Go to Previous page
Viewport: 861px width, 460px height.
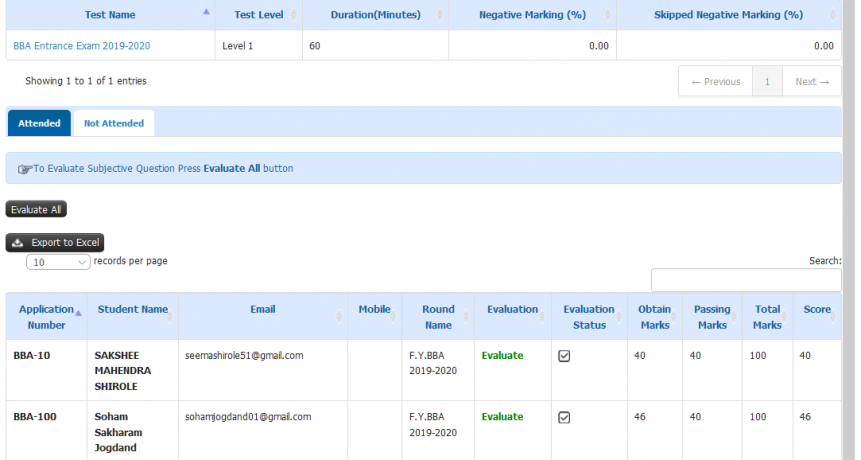coord(715,81)
